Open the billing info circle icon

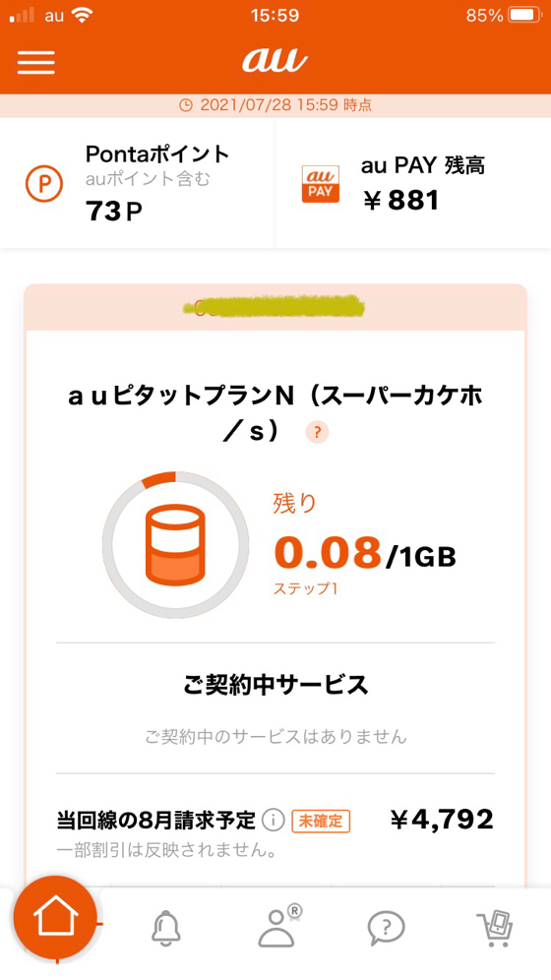(273, 820)
